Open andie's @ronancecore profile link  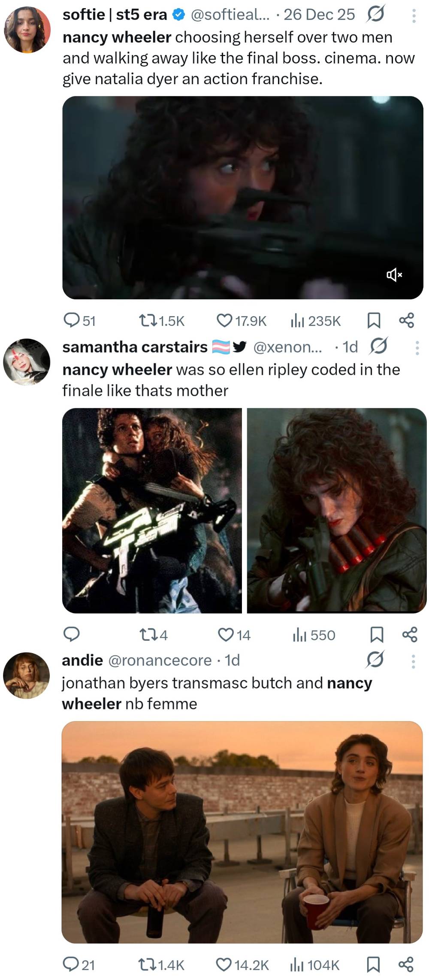(x=160, y=660)
